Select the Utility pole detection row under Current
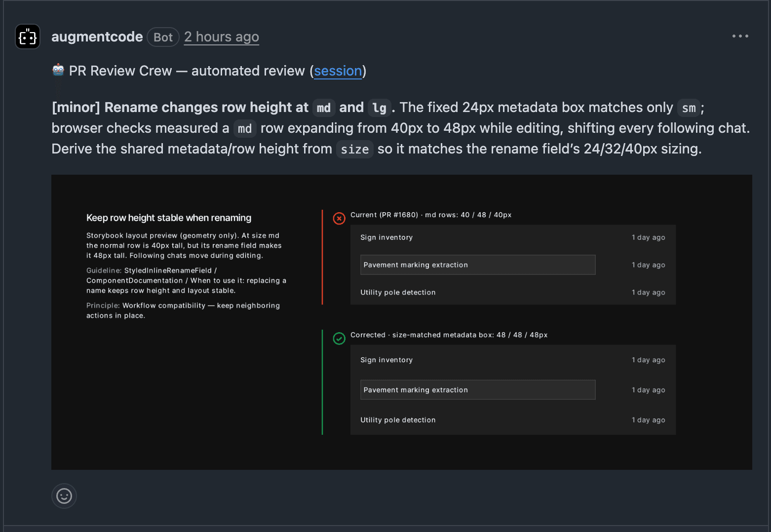The width and height of the screenshot is (771, 532). 513,293
